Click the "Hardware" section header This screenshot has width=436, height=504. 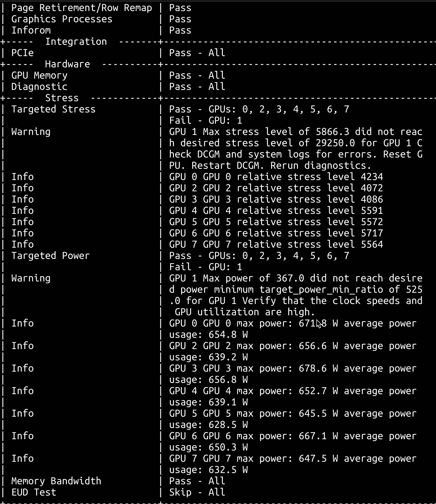(x=67, y=64)
